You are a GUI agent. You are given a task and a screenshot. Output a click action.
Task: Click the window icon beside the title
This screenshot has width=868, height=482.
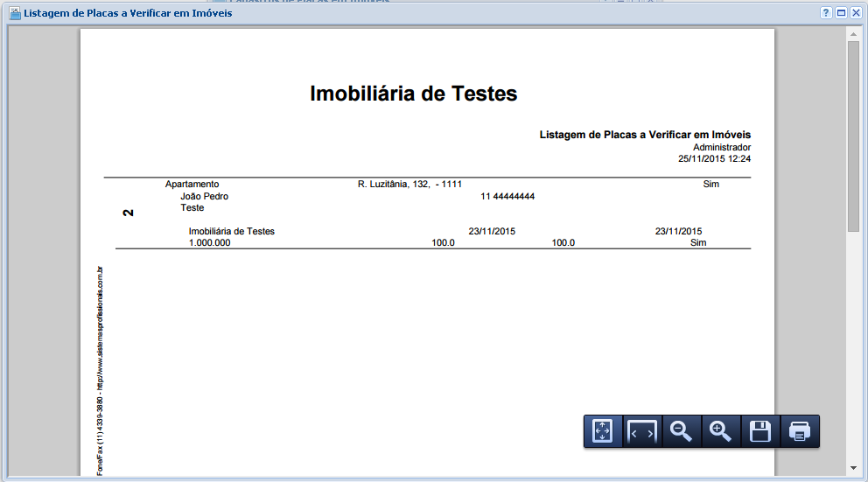(x=14, y=13)
